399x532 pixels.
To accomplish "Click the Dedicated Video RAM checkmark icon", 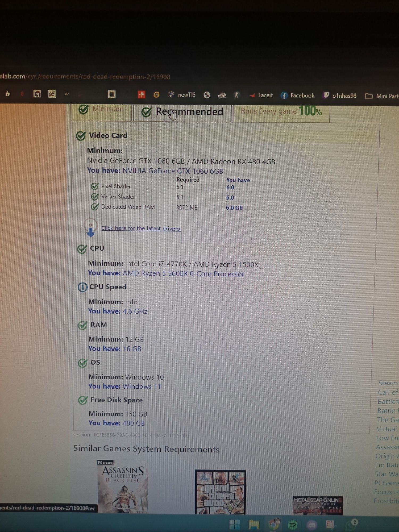I will point(95,207).
